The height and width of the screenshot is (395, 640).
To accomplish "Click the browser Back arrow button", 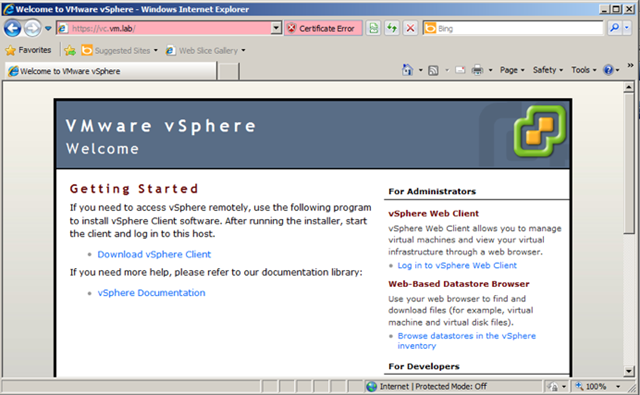I will point(12,29).
